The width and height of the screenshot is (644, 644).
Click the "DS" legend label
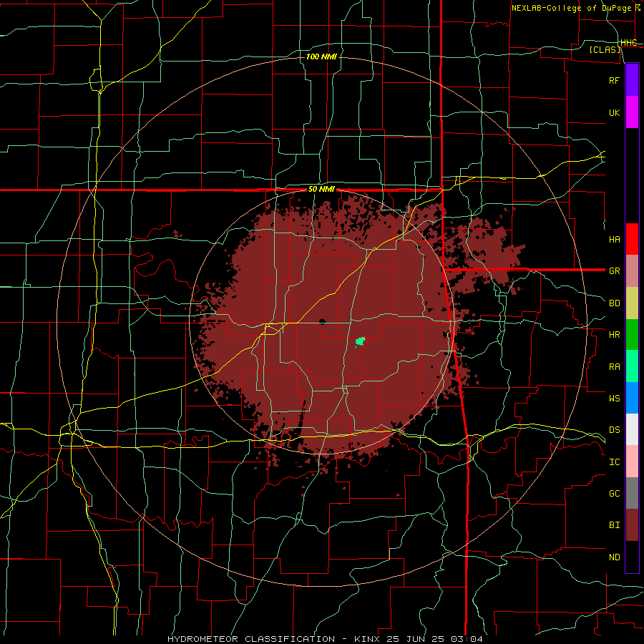[614, 430]
